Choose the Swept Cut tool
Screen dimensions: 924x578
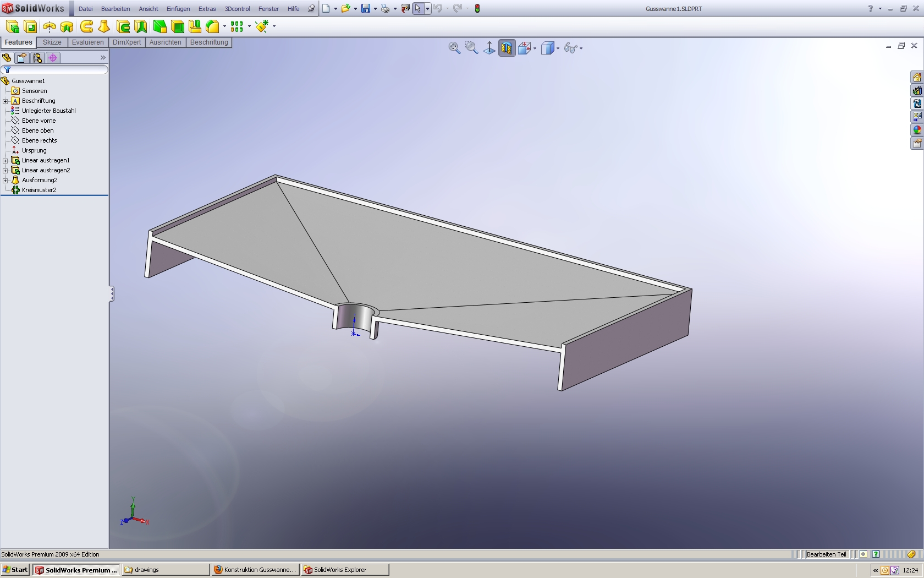click(123, 26)
